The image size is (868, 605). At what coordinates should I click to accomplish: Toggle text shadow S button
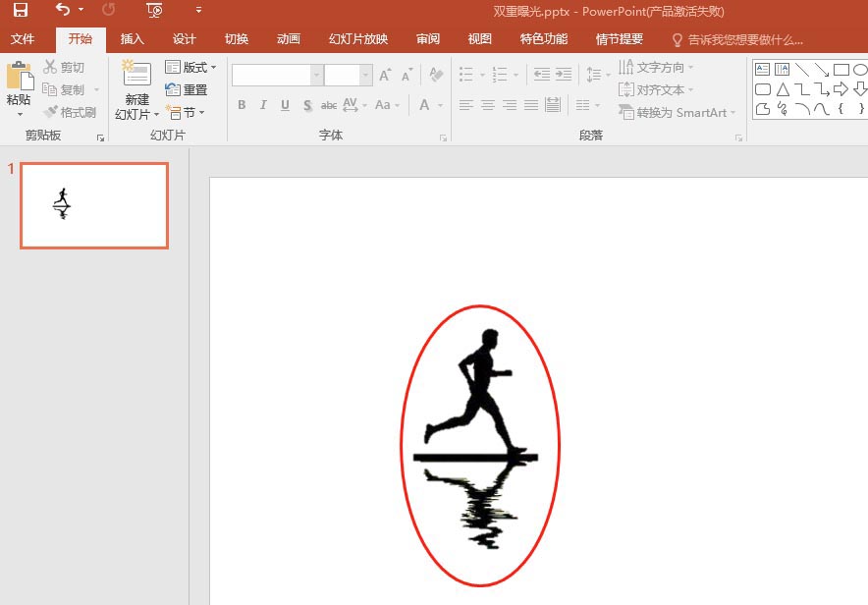(307, 105)
